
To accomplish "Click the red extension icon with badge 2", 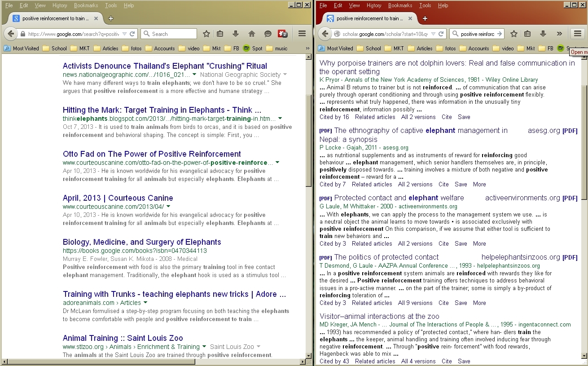I will (x=283, y=34).
